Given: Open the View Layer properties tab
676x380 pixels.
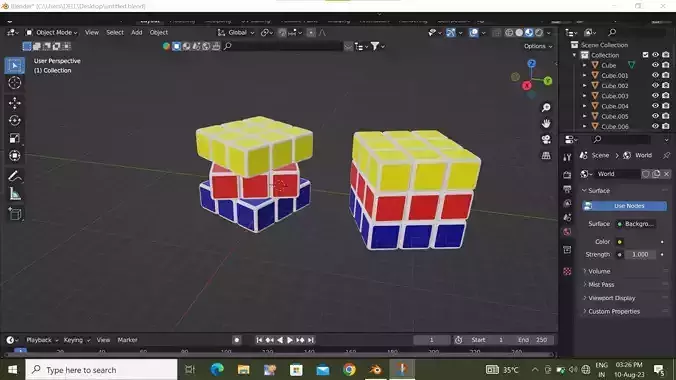Looking at the screenshot, I should click(567, 203).
